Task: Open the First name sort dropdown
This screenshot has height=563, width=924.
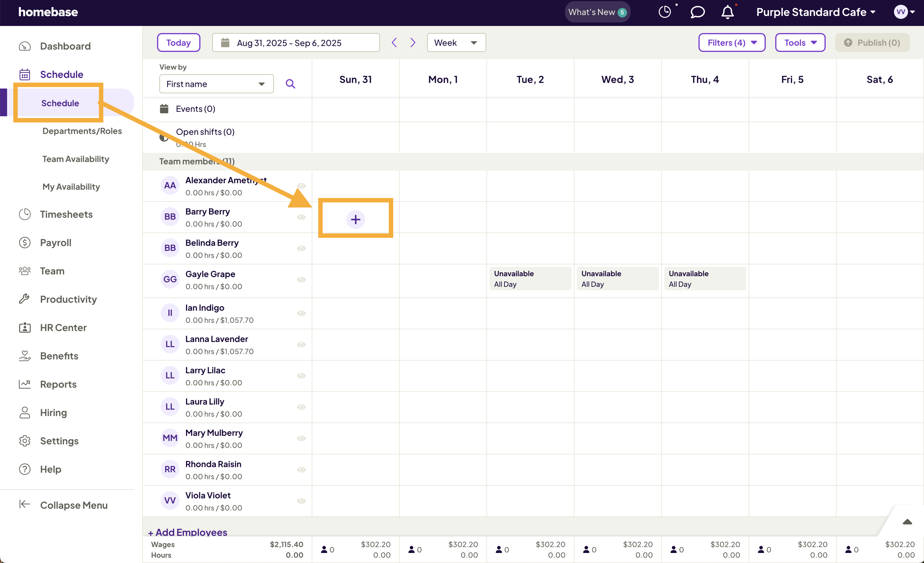Action: coord(216,84)
